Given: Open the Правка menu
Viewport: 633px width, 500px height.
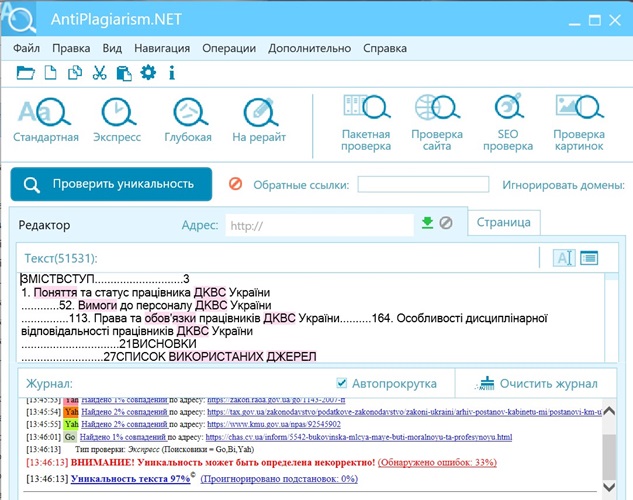Looking at the screenshot, I should tap(71, 48).
